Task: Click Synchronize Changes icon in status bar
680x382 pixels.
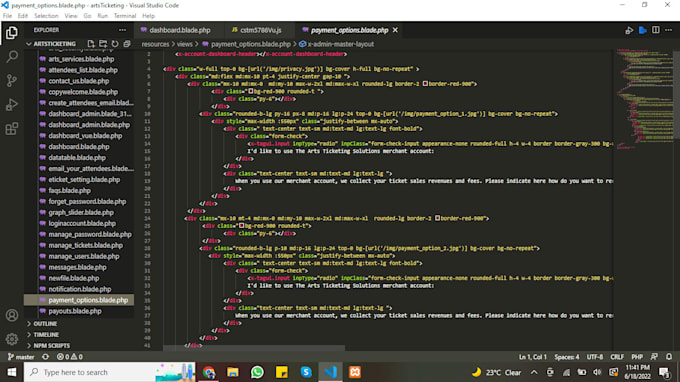Action: tap(46, 357)
